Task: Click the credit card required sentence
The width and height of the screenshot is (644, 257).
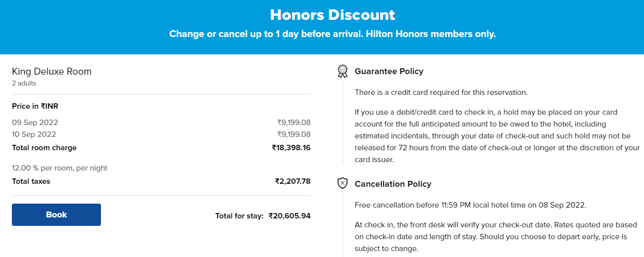Action: point(442,92)
